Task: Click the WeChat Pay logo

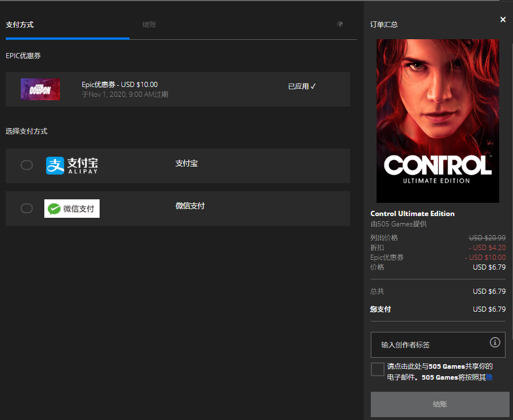Action: (x=72, y=209)
